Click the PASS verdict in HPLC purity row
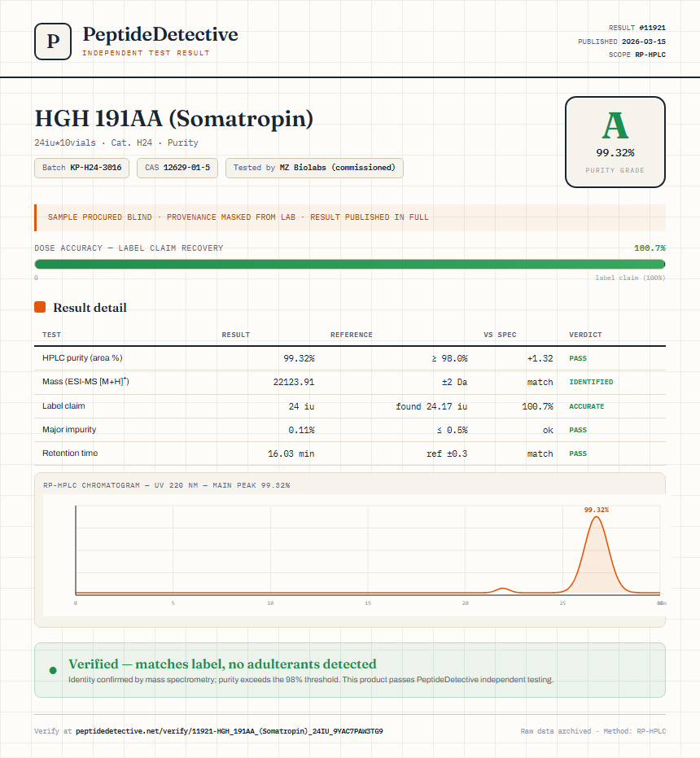Screen dimensions: 700x758 pos(578,358)
